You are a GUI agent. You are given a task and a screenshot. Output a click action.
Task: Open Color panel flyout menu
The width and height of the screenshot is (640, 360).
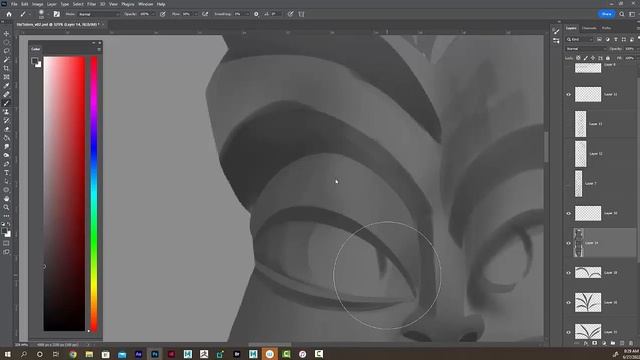coord(99,49)
